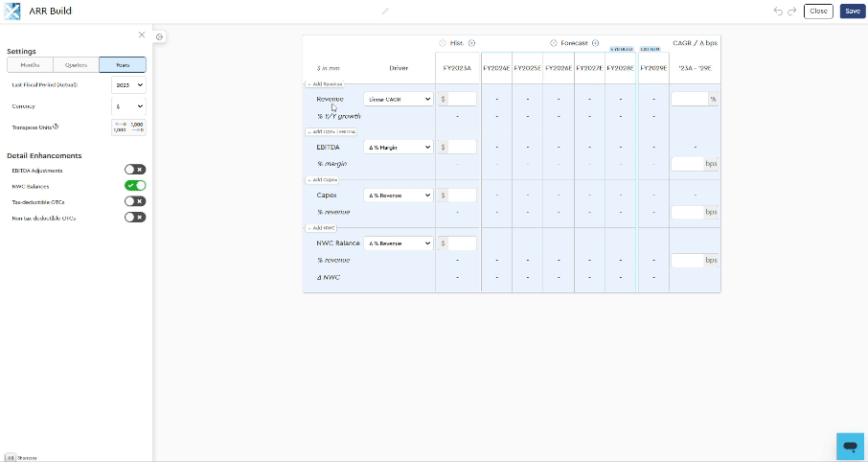Close the Settings side panel
This screenshot has width=868, height=462.
click(x=142, y=35)
